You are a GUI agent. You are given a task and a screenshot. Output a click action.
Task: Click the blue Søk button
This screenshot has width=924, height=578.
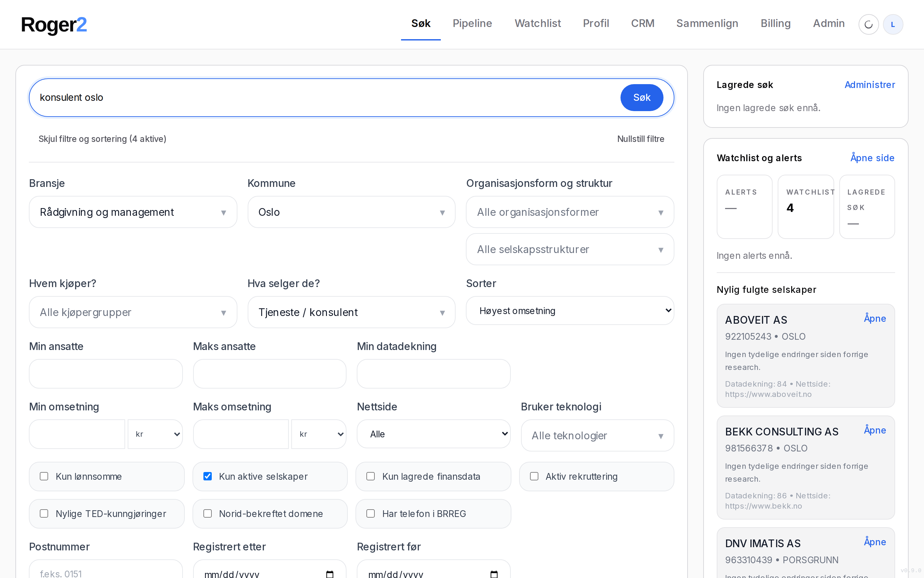[x=641, y=98]
